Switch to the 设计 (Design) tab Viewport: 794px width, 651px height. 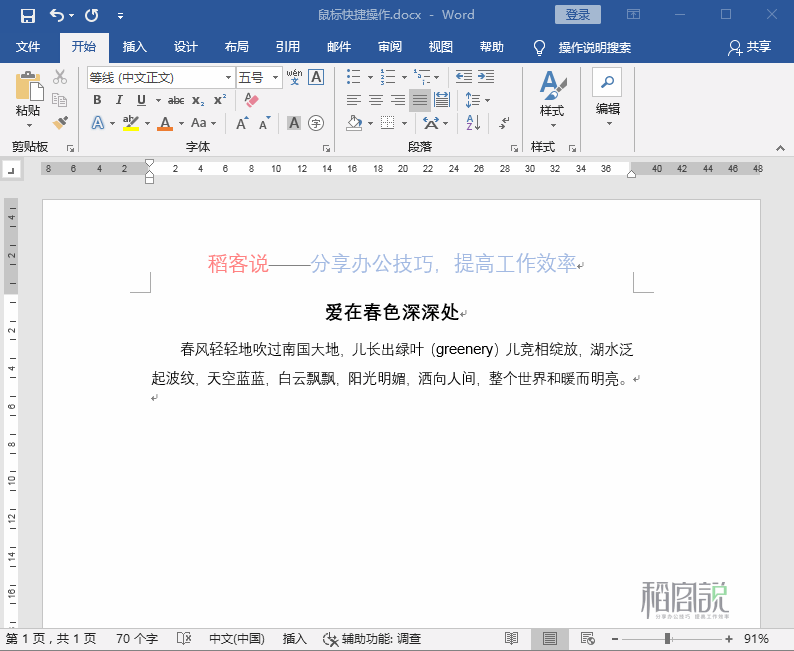185,47
